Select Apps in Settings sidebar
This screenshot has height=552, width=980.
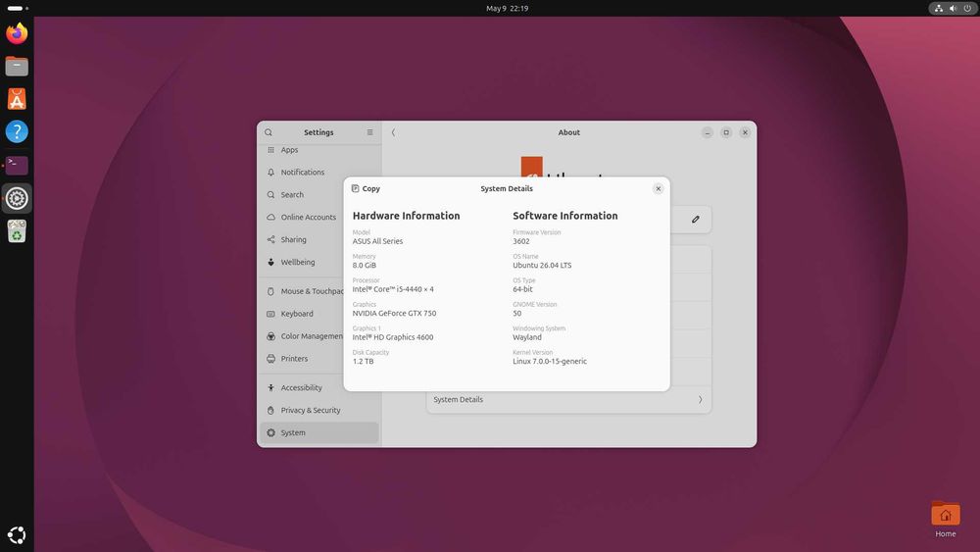pyautogui.click(x=318, y=150)
